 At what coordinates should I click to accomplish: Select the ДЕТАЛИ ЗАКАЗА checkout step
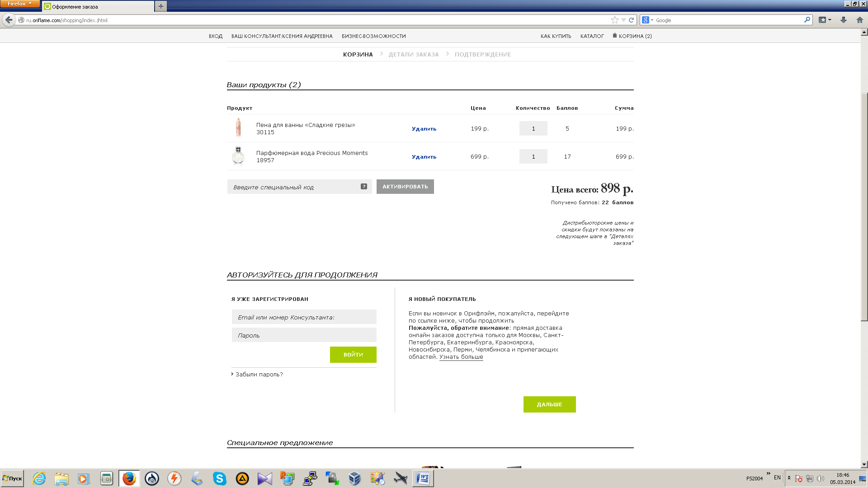pyautogui.click(x=414, y=54)
